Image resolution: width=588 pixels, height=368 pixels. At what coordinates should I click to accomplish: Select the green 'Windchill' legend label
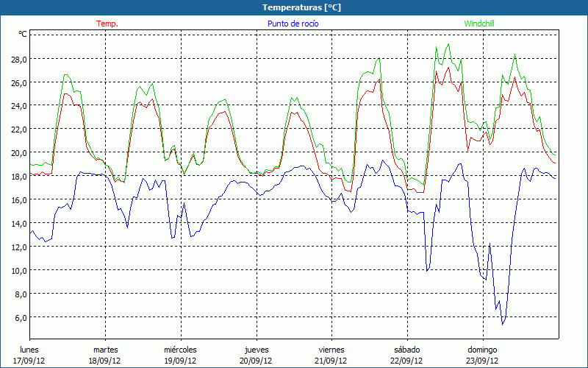tap(480, 24)
